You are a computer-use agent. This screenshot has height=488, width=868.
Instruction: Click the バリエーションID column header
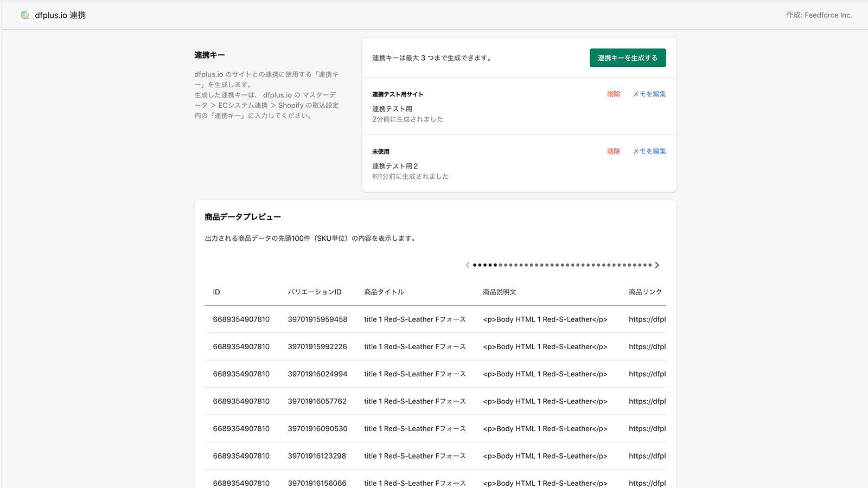tap(315, 292)
